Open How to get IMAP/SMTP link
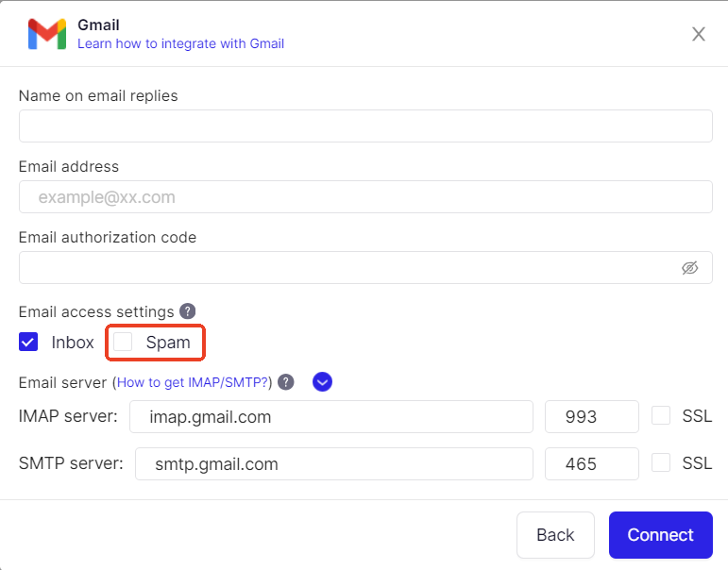 [x=193, y=382]
